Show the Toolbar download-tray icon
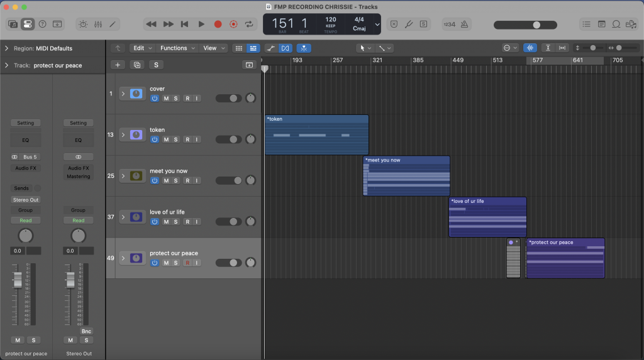The width and height of the screenshot is (644, 360). pyautogui.click(x=57, y=25)
